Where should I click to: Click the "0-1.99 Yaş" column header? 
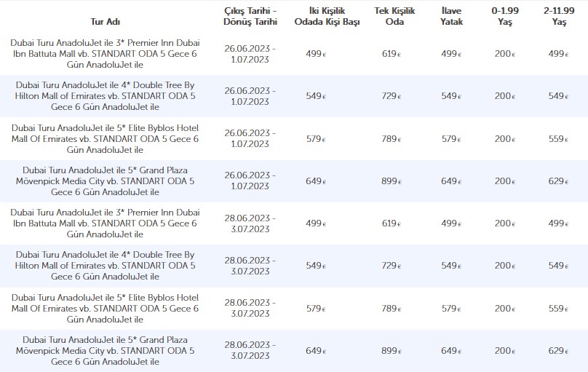click(501, 15)
